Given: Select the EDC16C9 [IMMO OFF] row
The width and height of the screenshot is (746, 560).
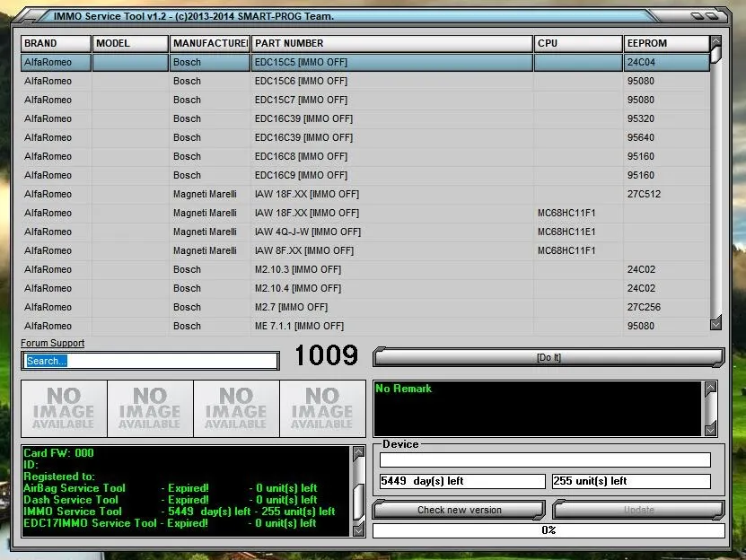Looking at the screenshot, I should [364, 175].
